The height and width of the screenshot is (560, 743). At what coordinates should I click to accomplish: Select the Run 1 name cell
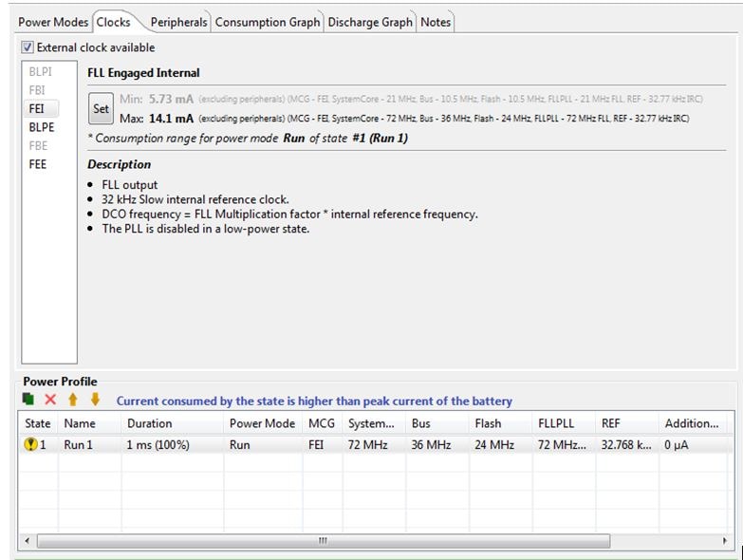(79, 444)
